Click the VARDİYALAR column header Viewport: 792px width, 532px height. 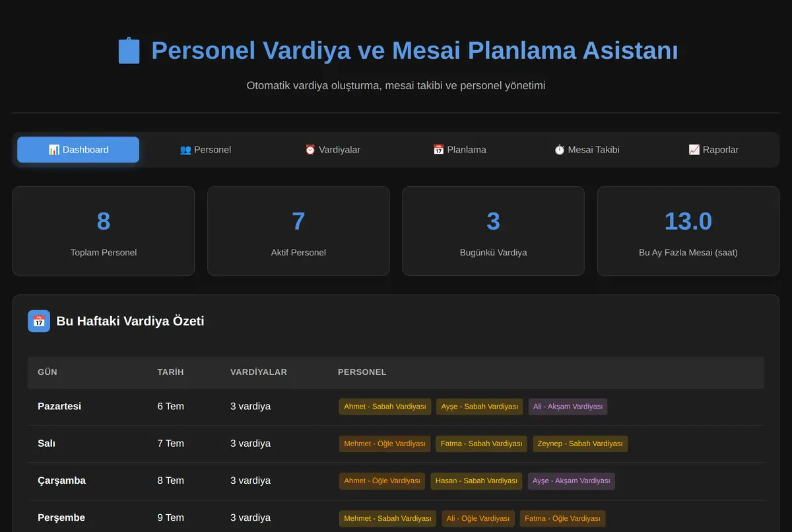259,372
